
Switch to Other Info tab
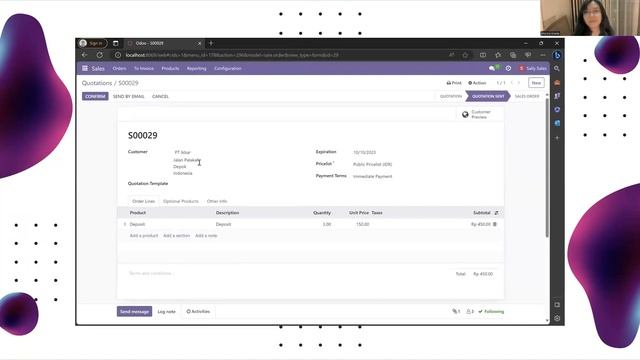[217, 201]
